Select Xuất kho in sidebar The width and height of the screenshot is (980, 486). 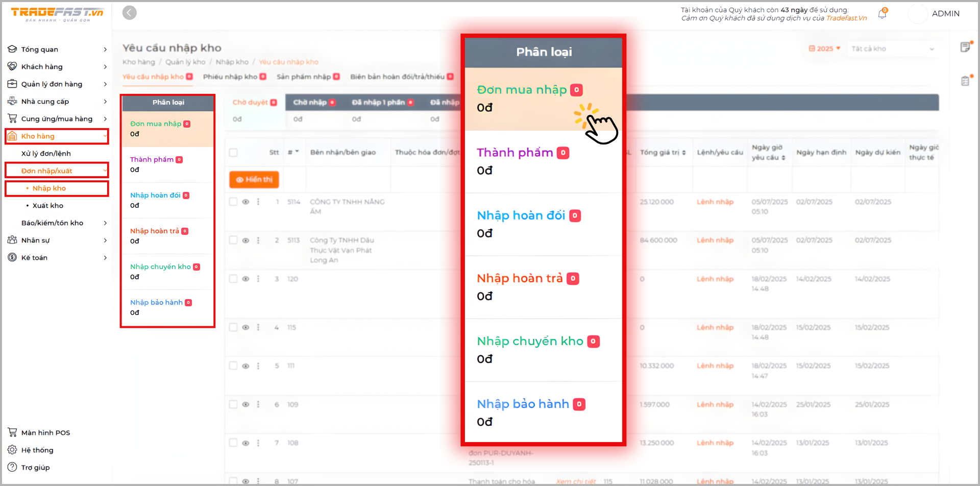point(48,206)
